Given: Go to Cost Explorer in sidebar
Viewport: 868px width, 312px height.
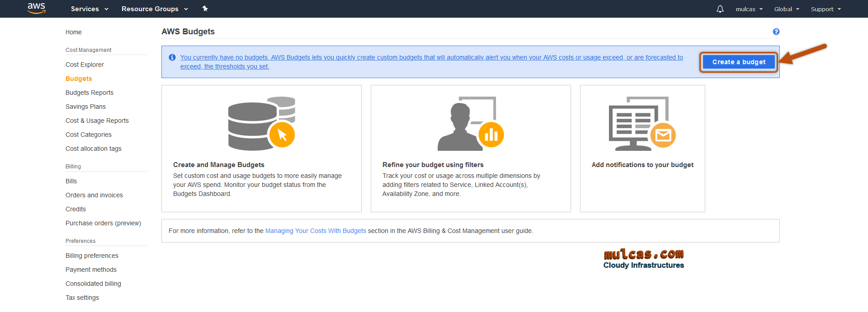Looking at the screenshot, I should coord(85,65).
